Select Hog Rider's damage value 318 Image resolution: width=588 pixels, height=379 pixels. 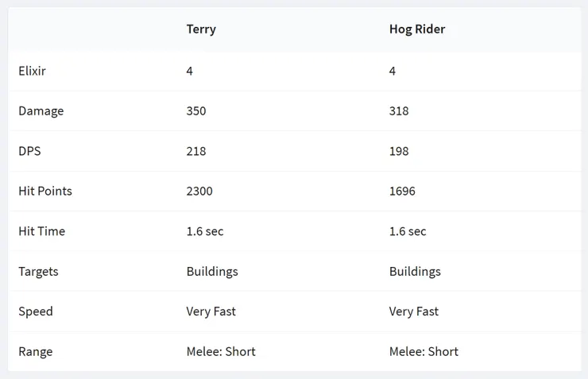tap(399, 111)
